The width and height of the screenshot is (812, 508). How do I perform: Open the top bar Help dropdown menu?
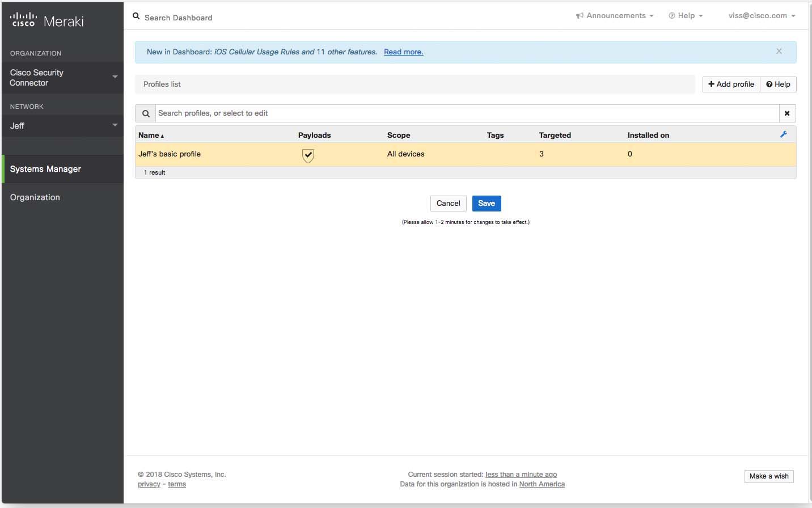686,16
